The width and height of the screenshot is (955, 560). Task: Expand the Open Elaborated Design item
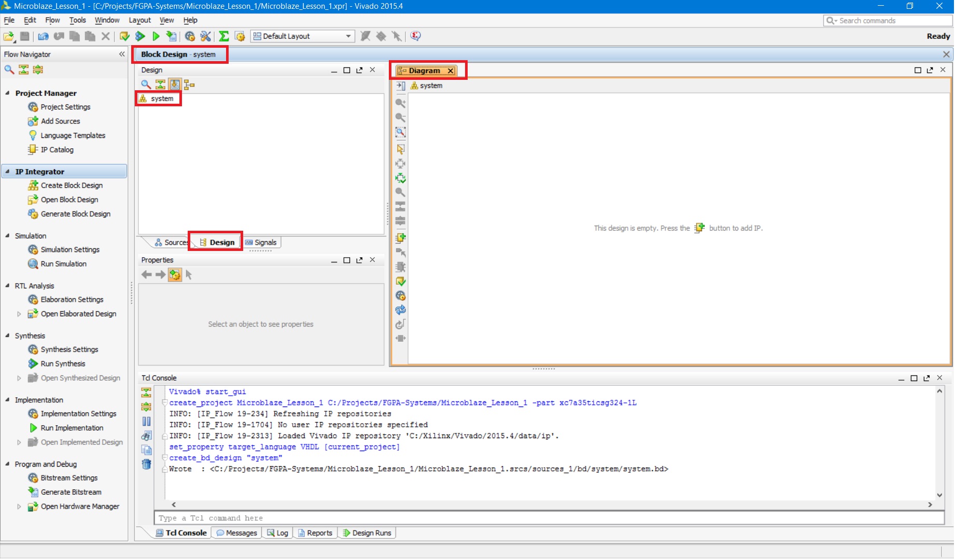[19, 314]
